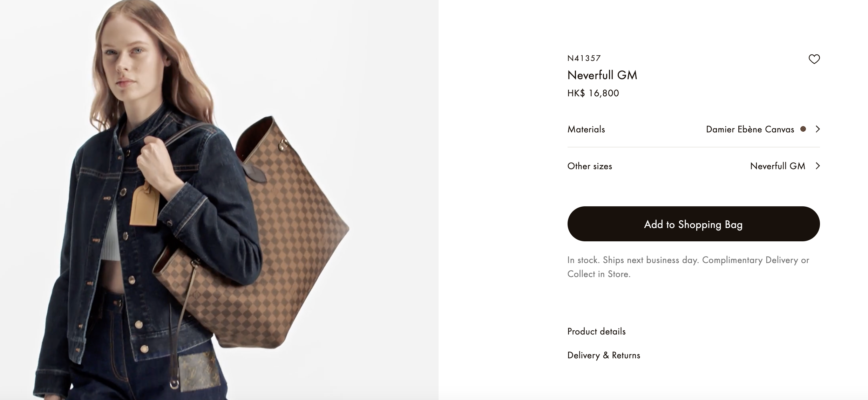Select the Damier Ebène Canvas material text
Viewport: 868px width, 400px height.
[750, 129]
